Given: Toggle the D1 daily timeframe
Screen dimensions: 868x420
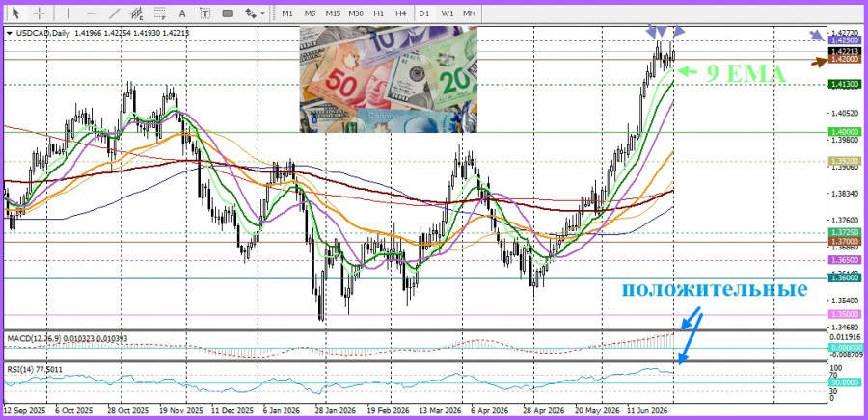Looking at the screenshot, I should pos(424,13).
